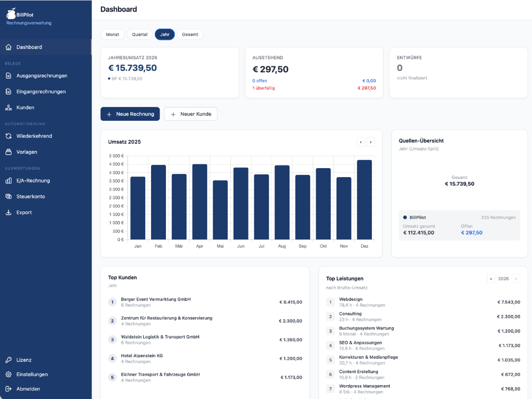Select the Monat period filter
Screen dimensions: 532x399
pos(112,34)
